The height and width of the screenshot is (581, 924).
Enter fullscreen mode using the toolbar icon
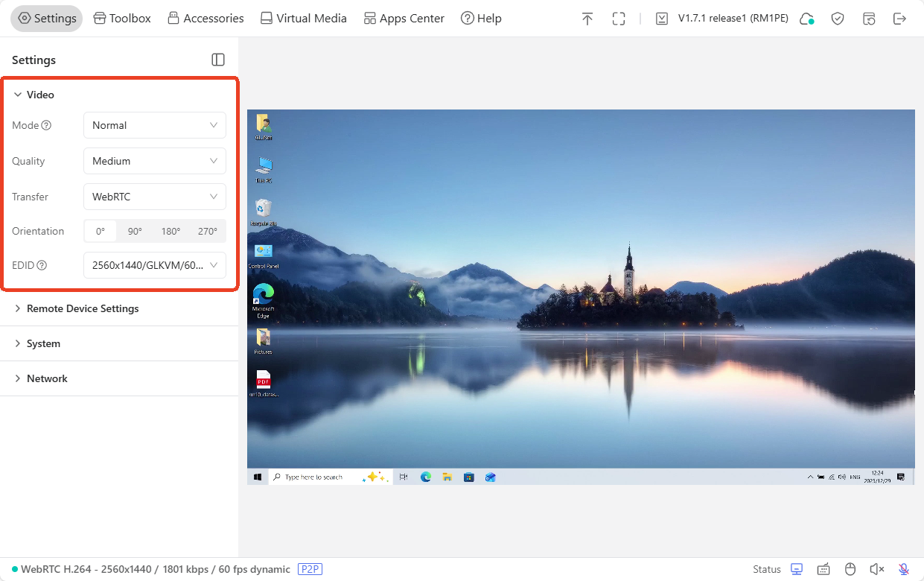pos(619,19)
